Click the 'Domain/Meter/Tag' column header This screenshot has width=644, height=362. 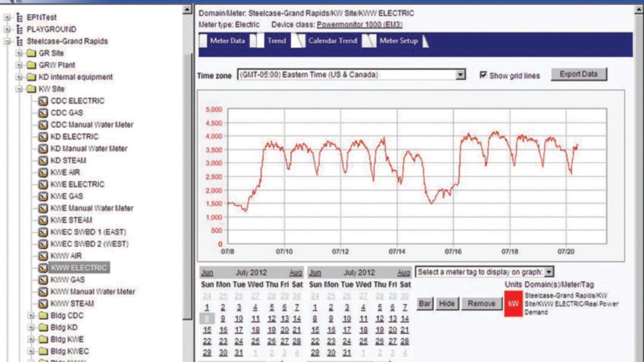(559, 284)
